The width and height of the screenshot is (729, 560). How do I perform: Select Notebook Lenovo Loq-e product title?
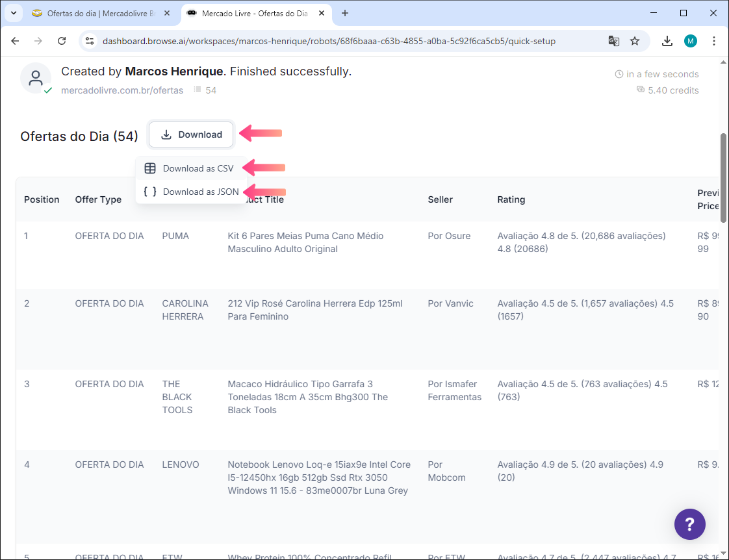pos(319,477)
